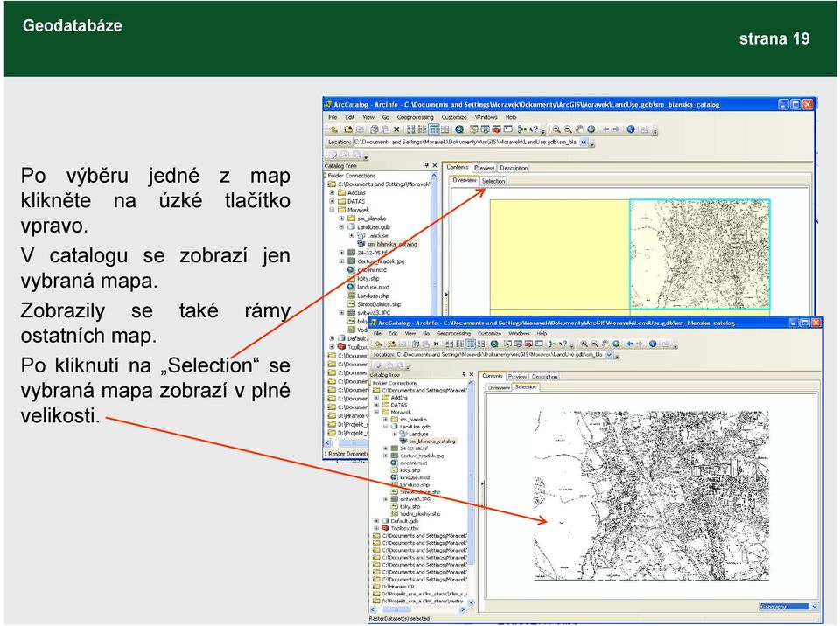Click Go Back blue arrow in front window

pyautogui.click(x=629, y=344)
